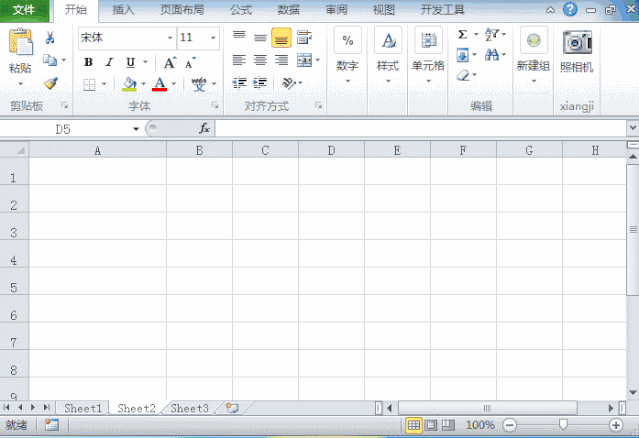
Task: Click the Paste clipboard icon
Action: pyautogui.click(x=20, y=42)
